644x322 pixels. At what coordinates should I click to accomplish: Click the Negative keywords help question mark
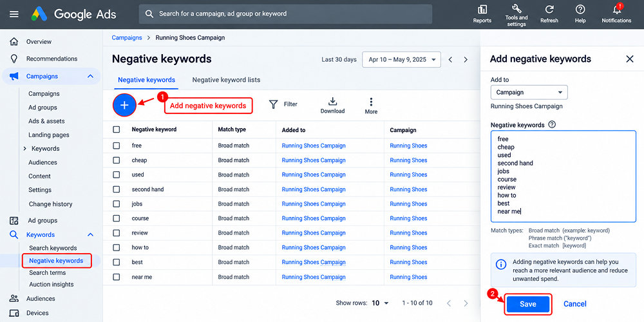(x=552, y=124)
